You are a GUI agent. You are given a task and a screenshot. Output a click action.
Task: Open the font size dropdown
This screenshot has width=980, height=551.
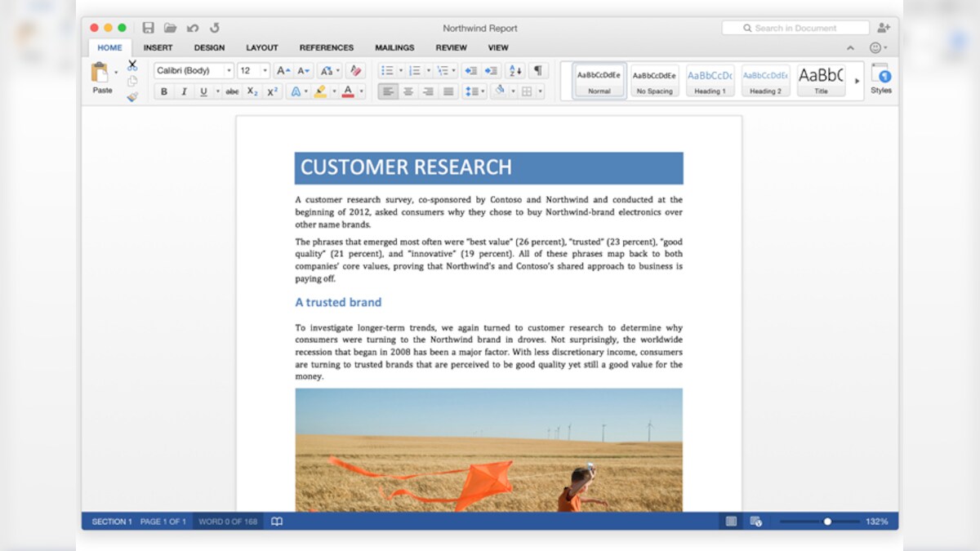pyautogui.click(x=264, y=70)
